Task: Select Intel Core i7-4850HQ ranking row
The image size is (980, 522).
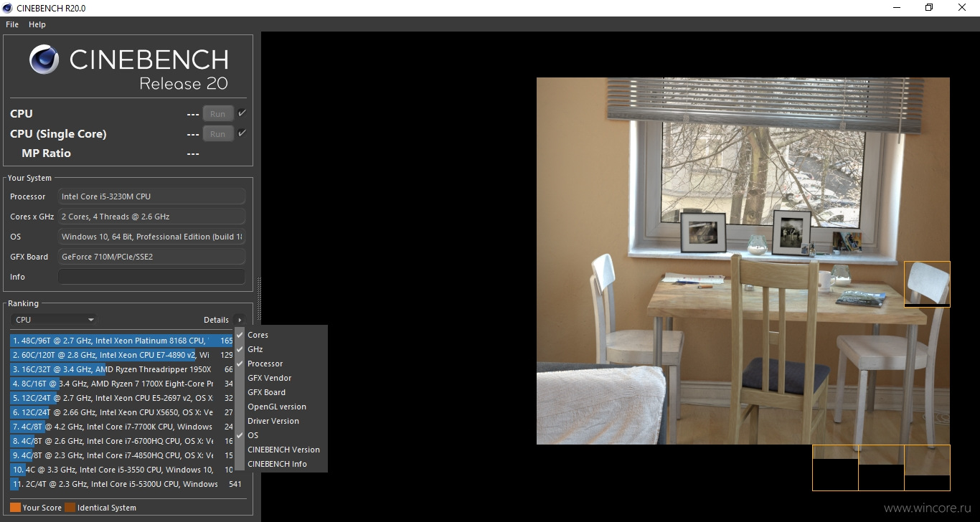Action: click(122, 455)
